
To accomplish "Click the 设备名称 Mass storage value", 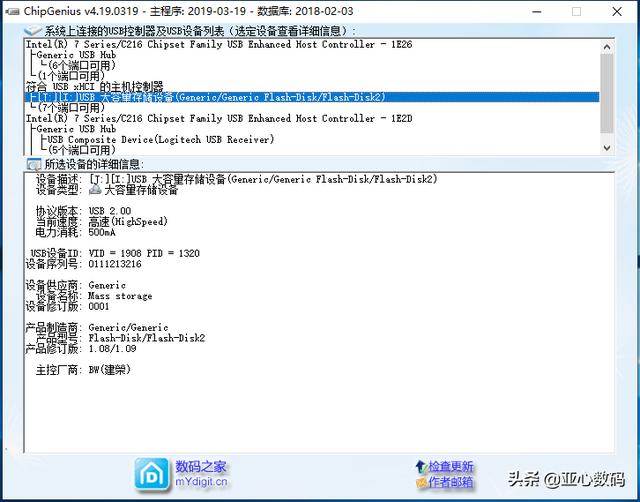I will [120, 296].
